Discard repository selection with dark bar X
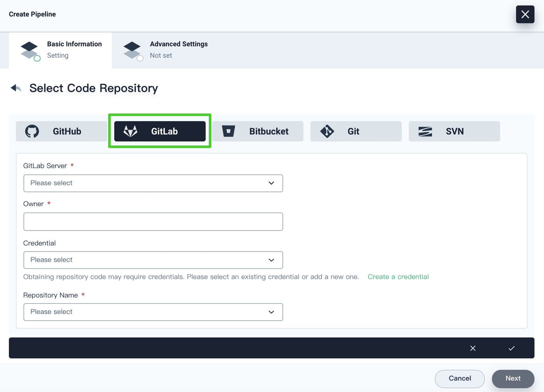Screen dimensions: 544x392 [x=473, y=348]
